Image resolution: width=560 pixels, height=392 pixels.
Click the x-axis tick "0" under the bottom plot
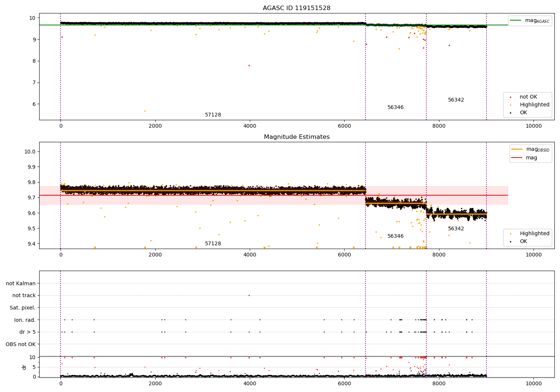coord(60,384)
